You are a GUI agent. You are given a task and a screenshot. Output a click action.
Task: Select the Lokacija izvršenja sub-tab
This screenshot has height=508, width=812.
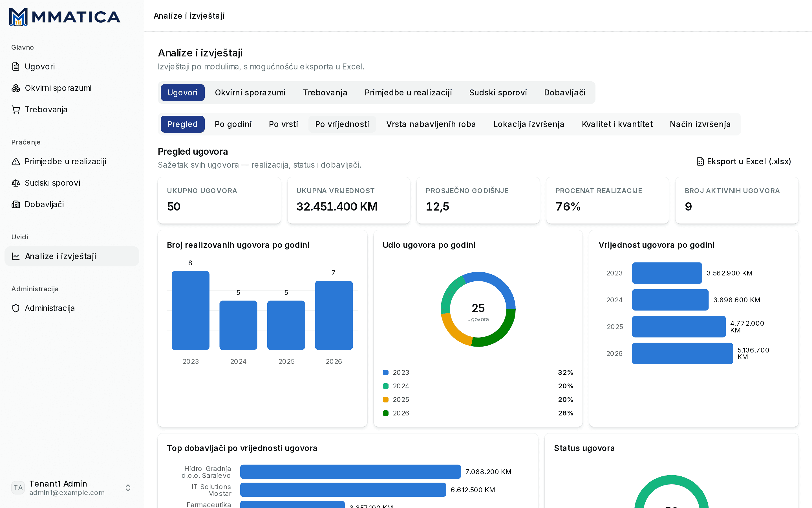click(x=528, y=124)
